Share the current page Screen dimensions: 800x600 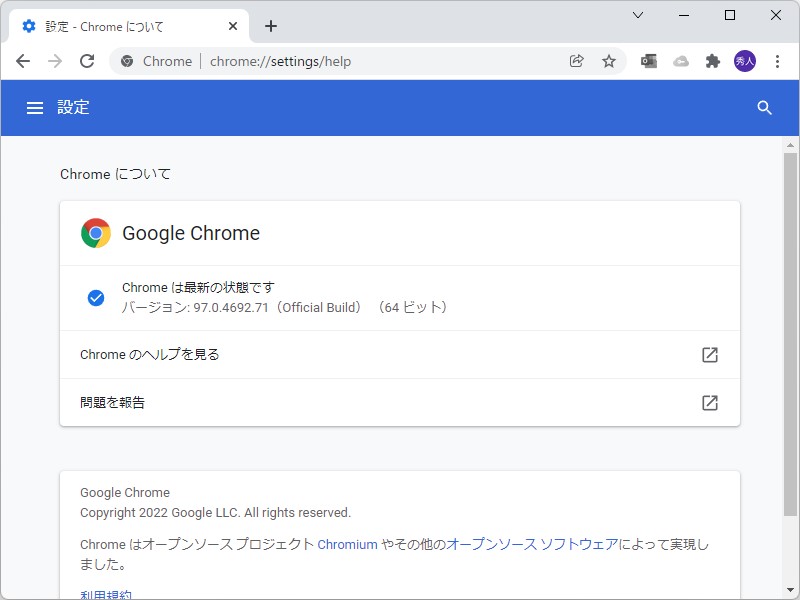577,61
